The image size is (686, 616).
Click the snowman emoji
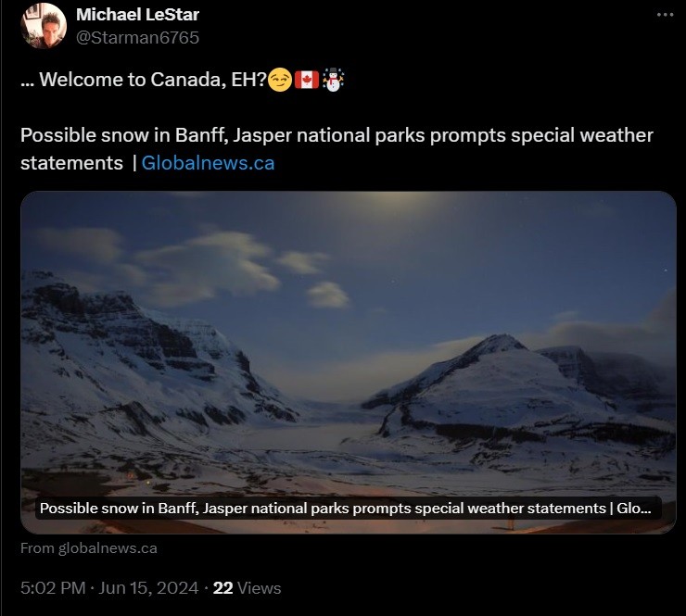point(334,80)
